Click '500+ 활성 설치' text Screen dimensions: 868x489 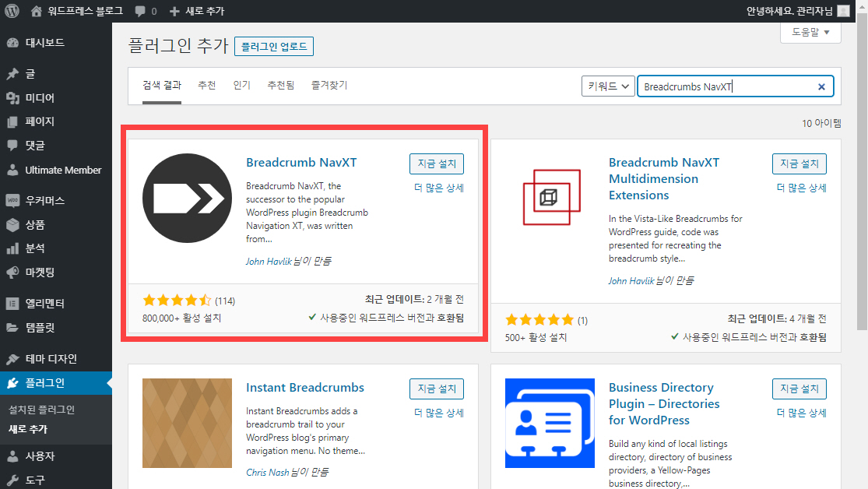(536, 337)
